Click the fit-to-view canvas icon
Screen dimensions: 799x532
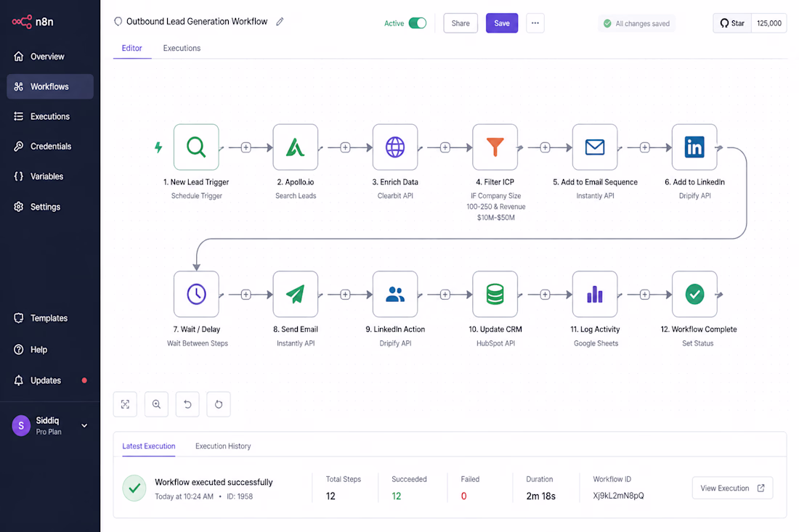click(126, 404)
